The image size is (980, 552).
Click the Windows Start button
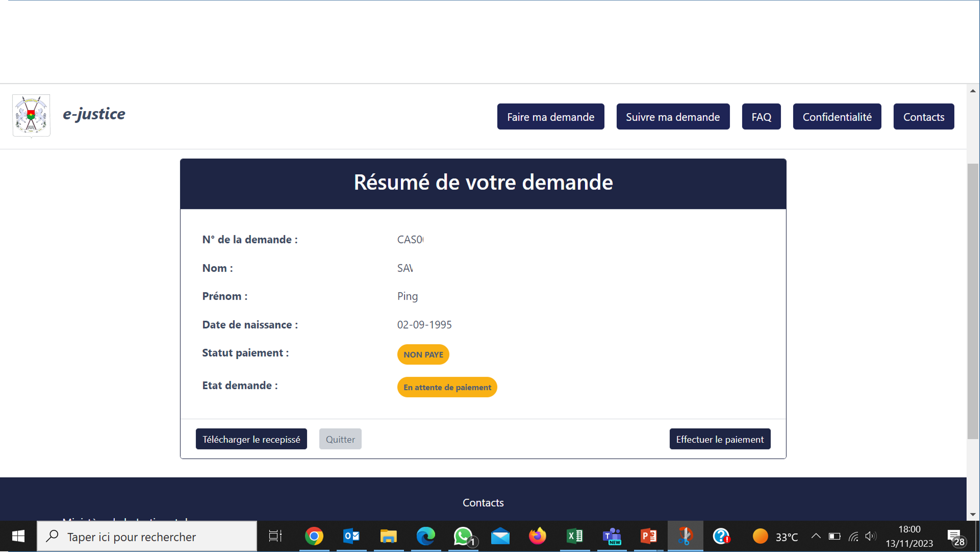[18, 536]
